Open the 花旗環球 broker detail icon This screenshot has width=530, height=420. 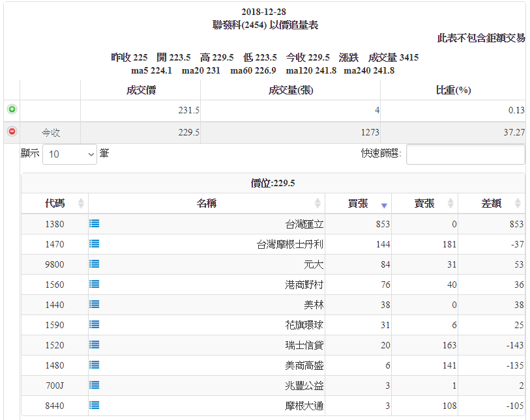[x=95, y=324]
